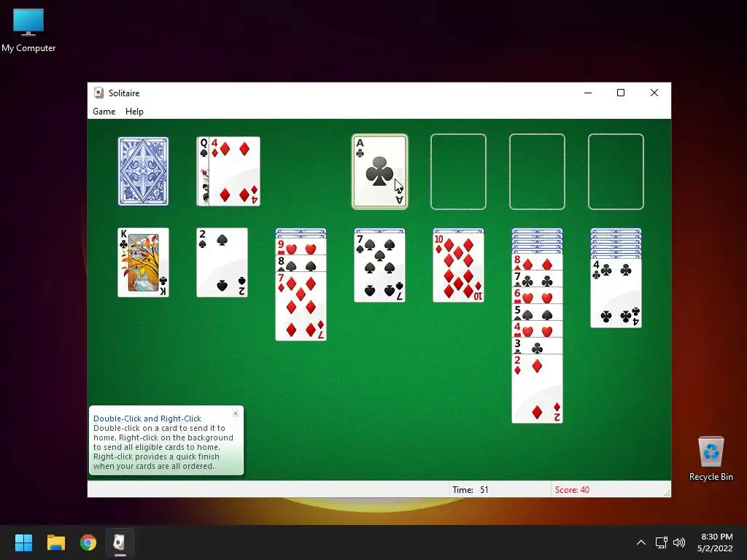Close the Double-Click and Right-Click tip
Image resolution: width=747 pixels, height=560 pixels.
236,413
